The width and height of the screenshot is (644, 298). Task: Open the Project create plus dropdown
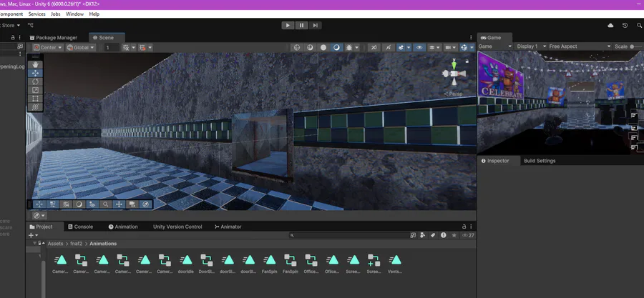33,235
